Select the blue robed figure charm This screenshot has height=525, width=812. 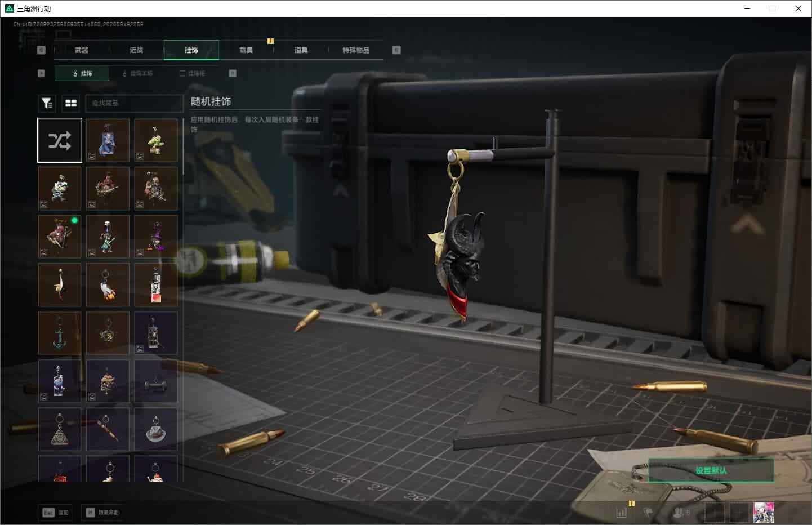pos(108,140)
